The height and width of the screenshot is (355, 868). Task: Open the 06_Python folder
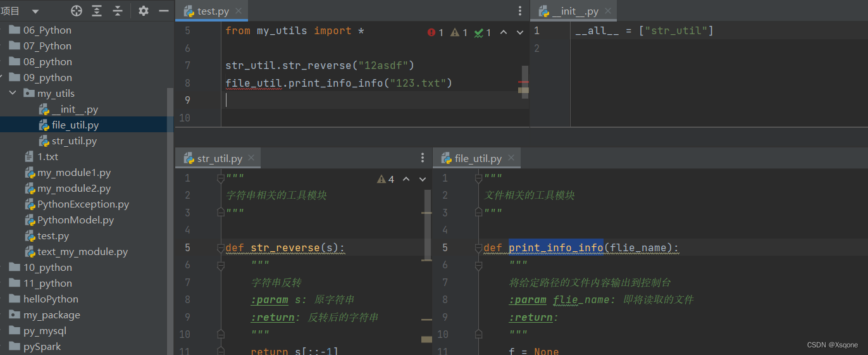47,30
